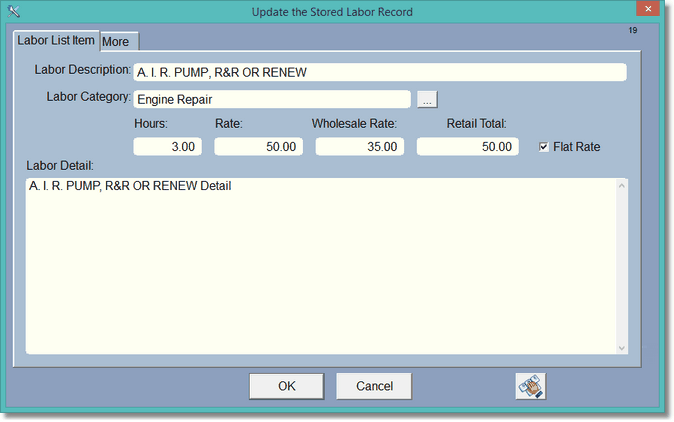Click the Retail Total label

pos(476,124)
